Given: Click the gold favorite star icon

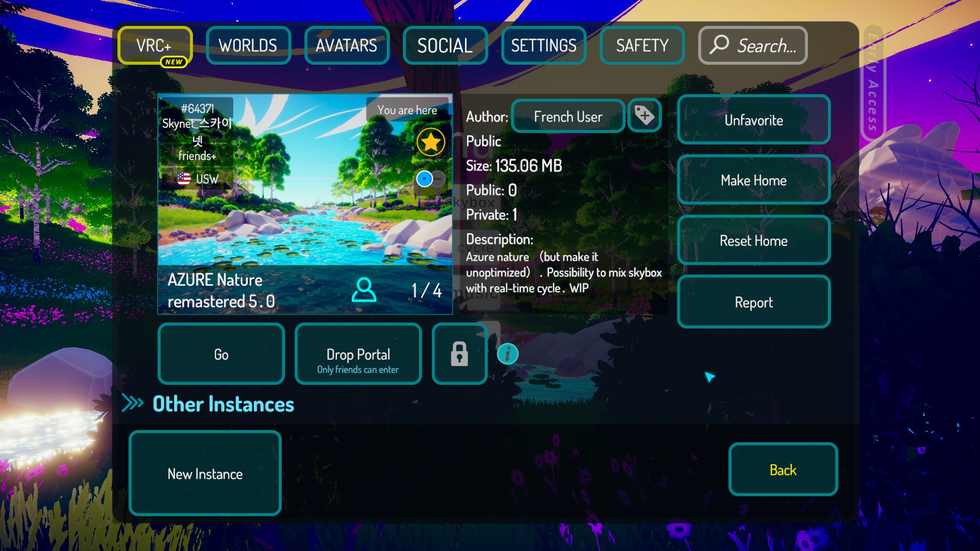Looking at the screenshot, I should pyautogui.click(x=431, y=142).
